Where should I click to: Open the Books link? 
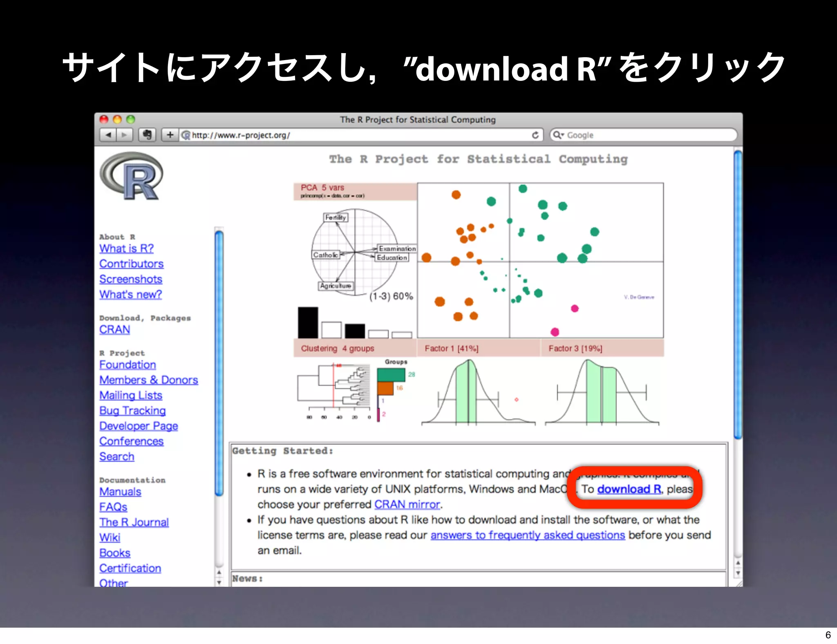pos(115,553)
